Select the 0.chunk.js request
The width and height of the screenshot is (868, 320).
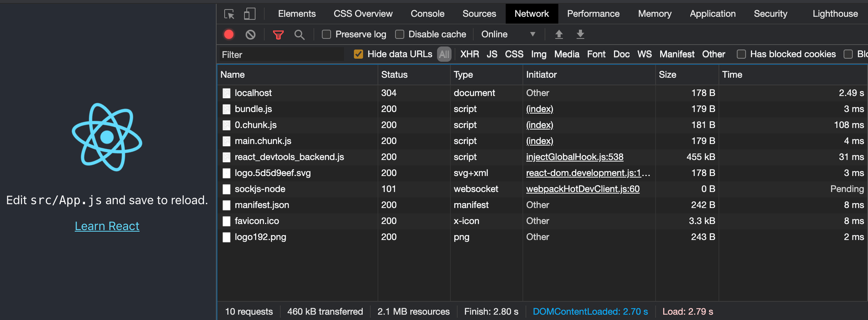(x=542, y=125)
